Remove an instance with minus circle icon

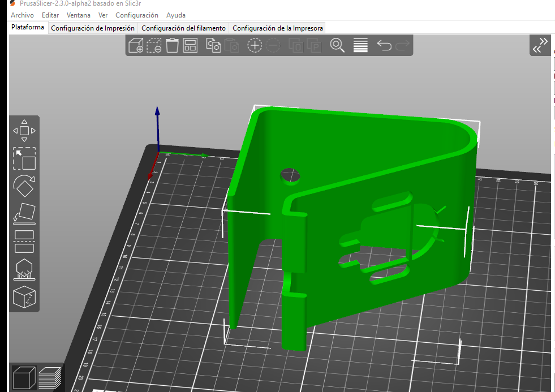click(273, 45)
